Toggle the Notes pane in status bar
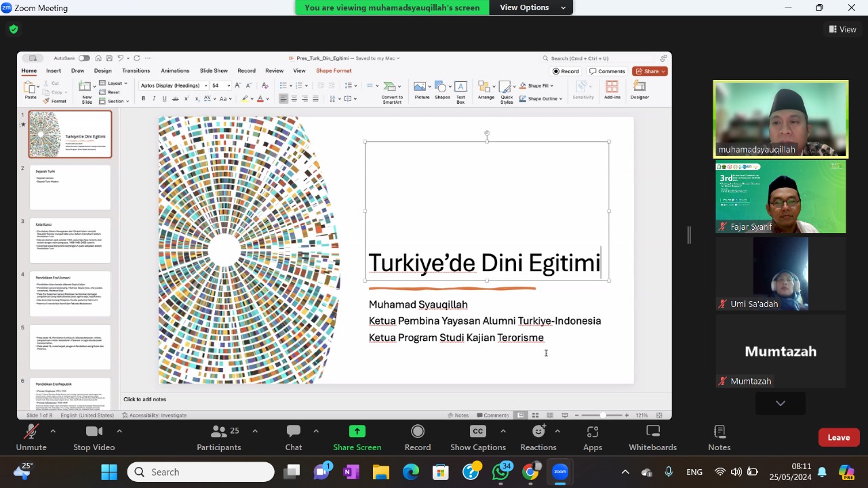This screenshot has width=868, height=488. pyautogui.click(x=458, y=415)
